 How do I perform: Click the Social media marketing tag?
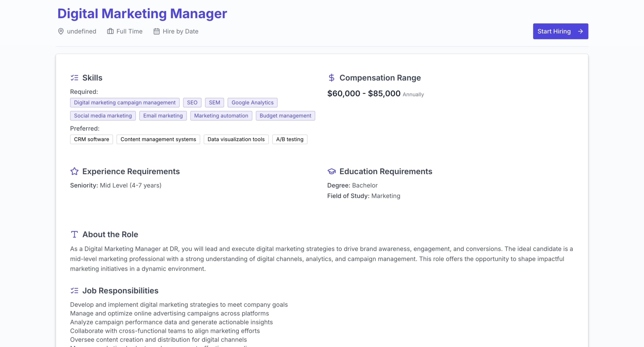tap(103, 116)
